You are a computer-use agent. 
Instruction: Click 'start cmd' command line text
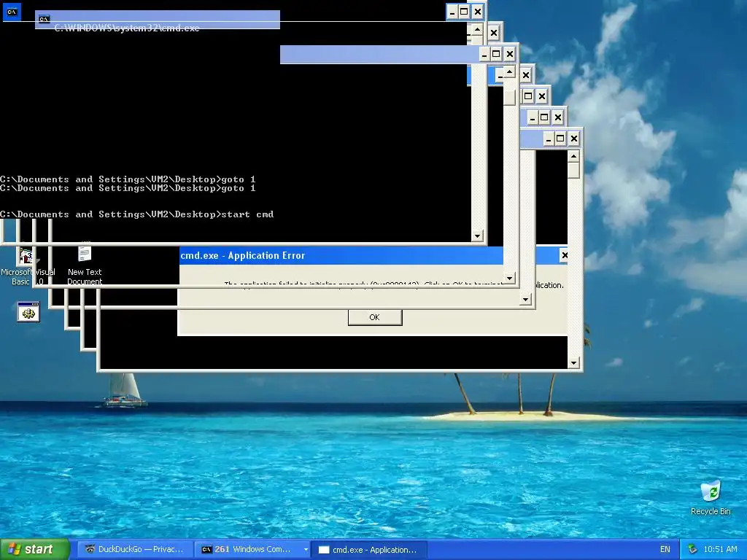[248, 214]
